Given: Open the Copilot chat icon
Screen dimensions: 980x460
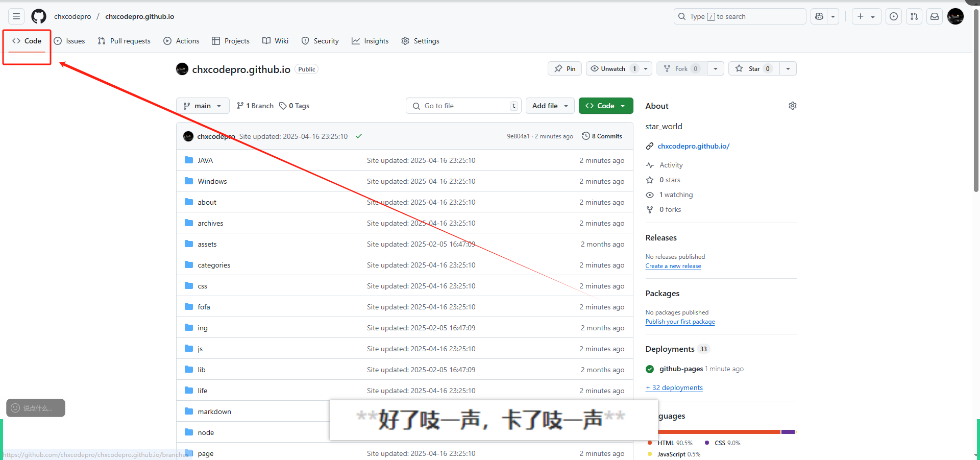Looking at the screenshot, I should point(819,16).
